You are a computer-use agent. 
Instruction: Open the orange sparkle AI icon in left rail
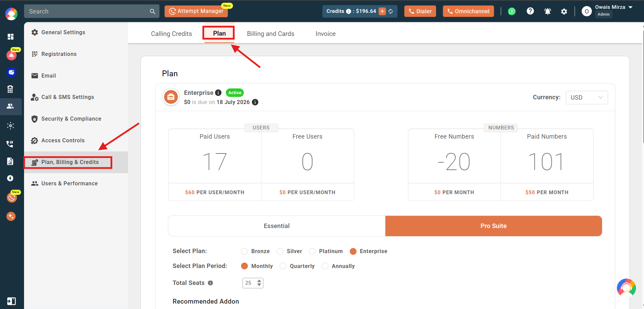[11, 216]
